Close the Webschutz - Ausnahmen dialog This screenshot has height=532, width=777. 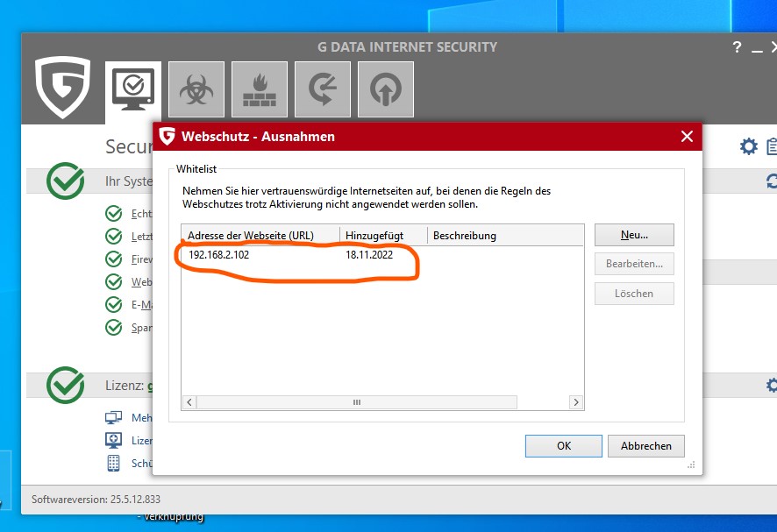coord(687,137)
